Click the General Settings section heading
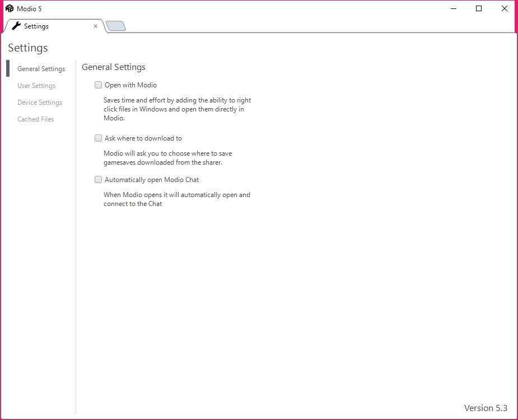This screenshot has height=420, width=518. [x=114, y=67]
